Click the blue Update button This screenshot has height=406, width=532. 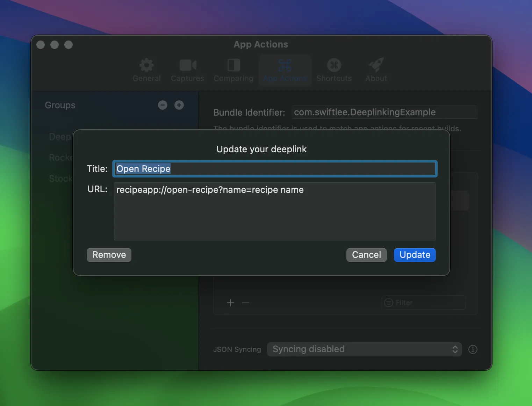coord(415,255)
